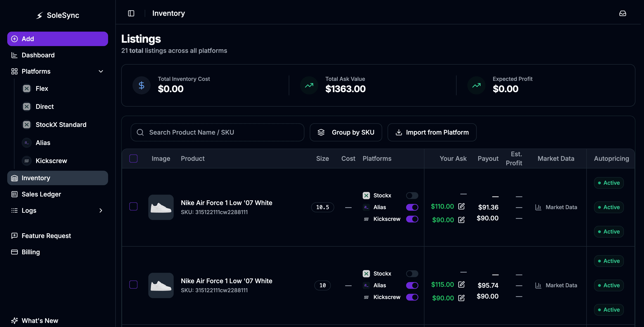Click Group by SKU button
The width and height of the screenshot is (644, 327).
pos(346,132)
